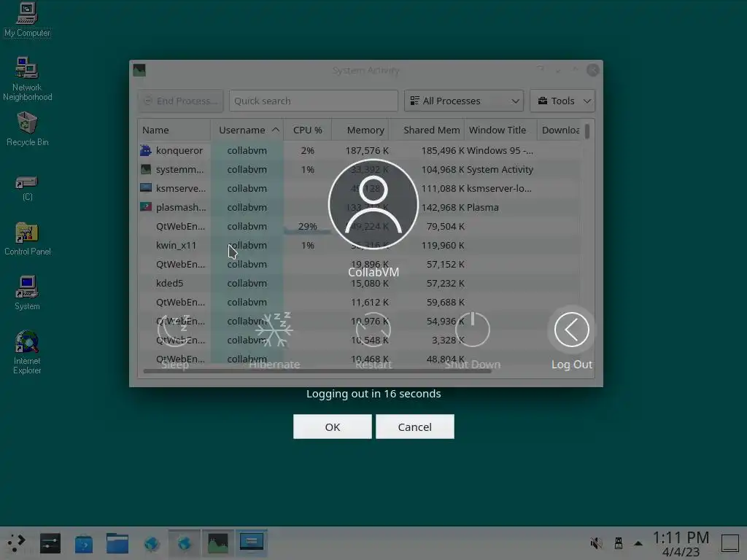Open Discover software center in taskbar
This screenshot has width=747, height=560.
click(x=83, y=543)
